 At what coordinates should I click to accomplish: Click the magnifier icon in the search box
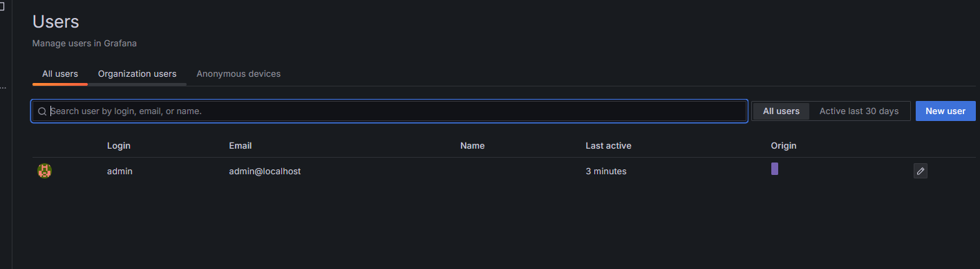[42, 111]
